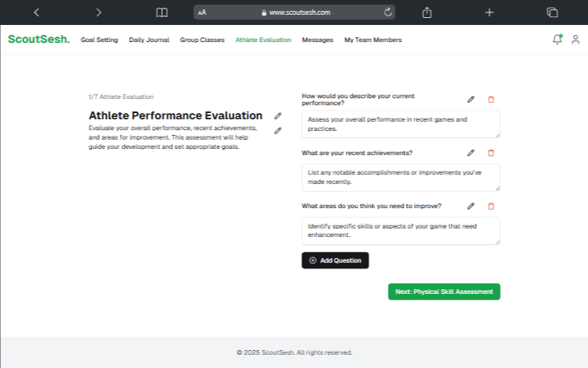This screenshot has height=368, width=588.
Task: Edit the current performance question
Action: (470, 99)
